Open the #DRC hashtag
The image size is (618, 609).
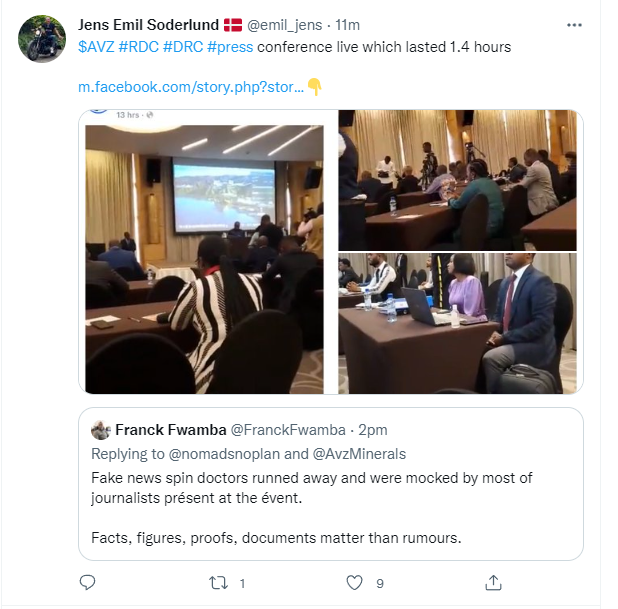point(185,46)
